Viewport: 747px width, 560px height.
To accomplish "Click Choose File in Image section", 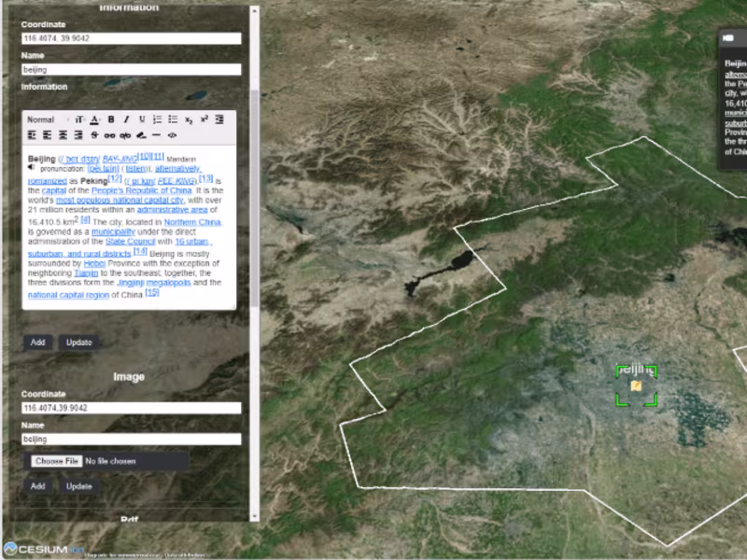I will tap(57, 461).
